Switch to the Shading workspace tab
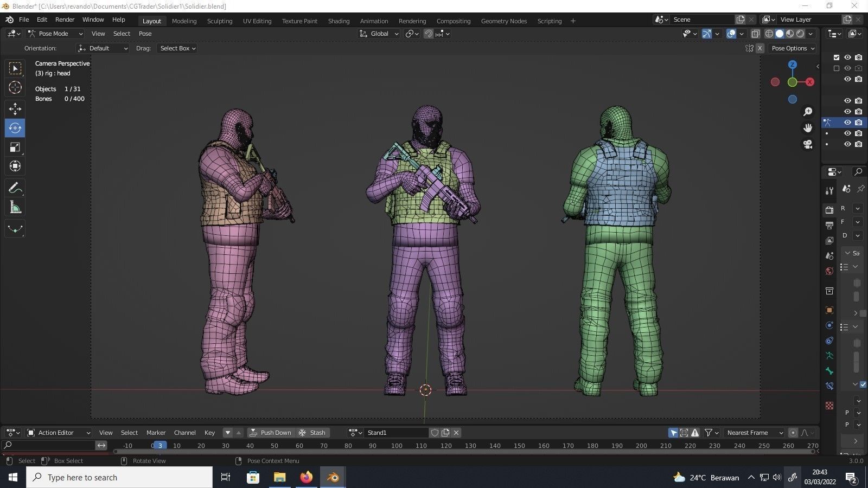 (339, 21)
